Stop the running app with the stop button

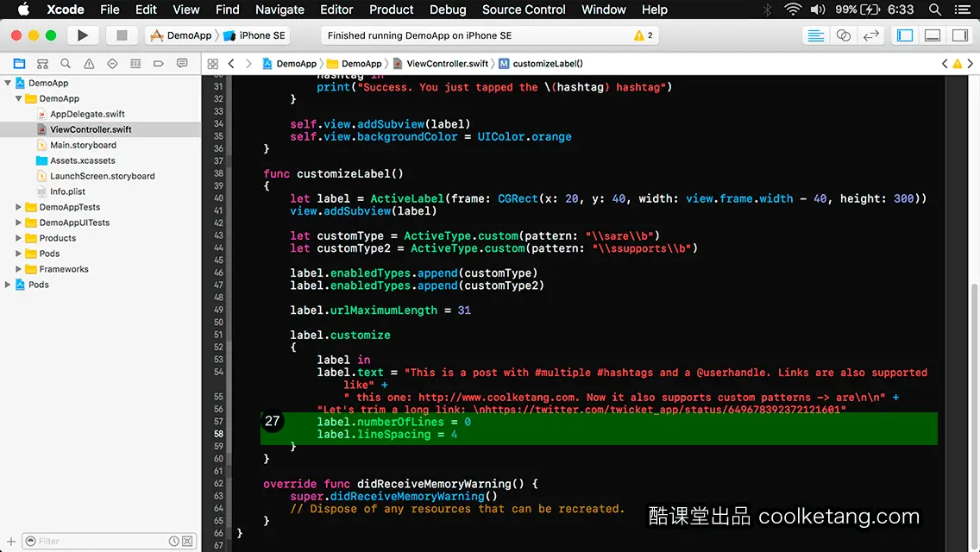tap(122, 35)
